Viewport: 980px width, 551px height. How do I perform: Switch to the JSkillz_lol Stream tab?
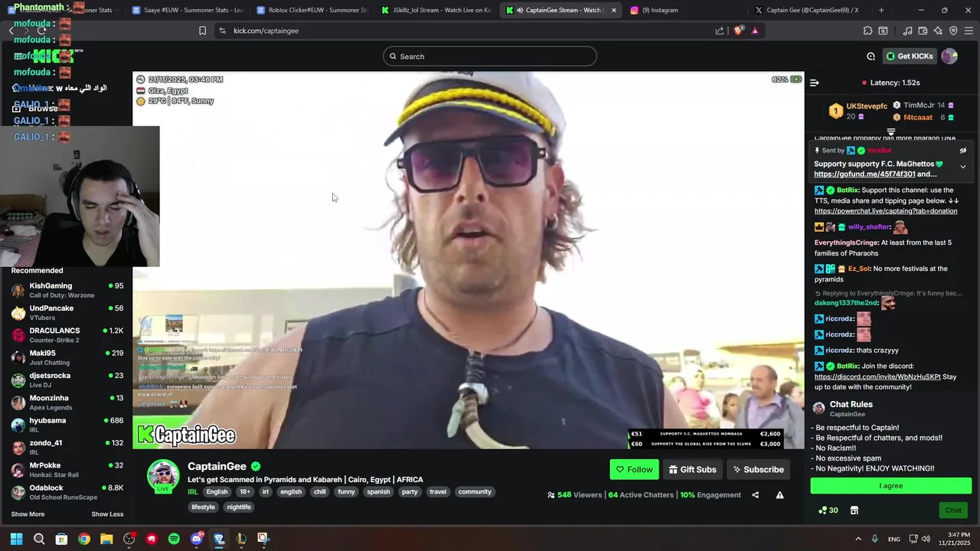tap(437, 10)
